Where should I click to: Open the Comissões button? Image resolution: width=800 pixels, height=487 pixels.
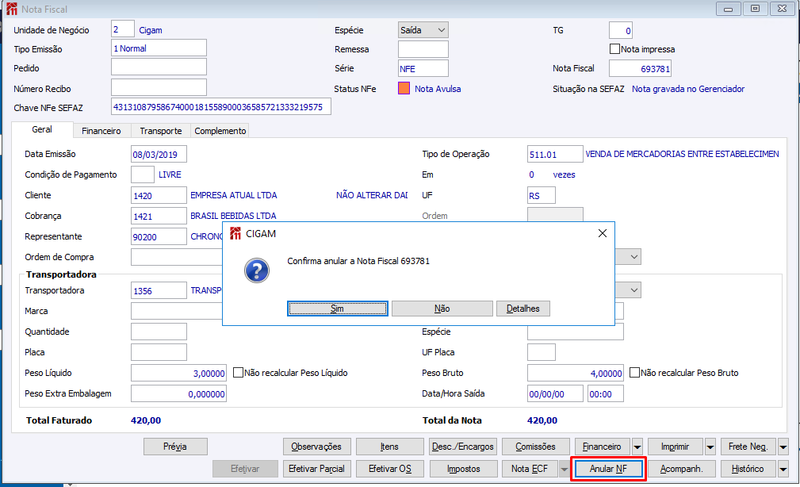pyautogui.click(x=535, y=447)
